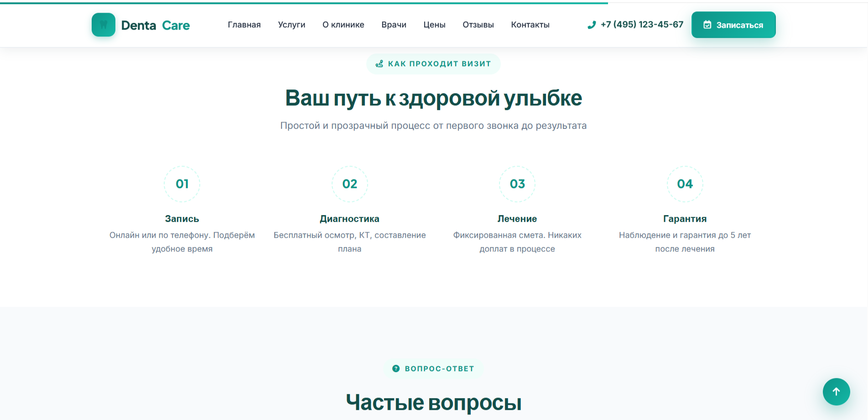Click the route icon beside КАК ПРОХОДИТ ВИЗИТ
This screenshot has height=420, width=868.
coord(379,64)
